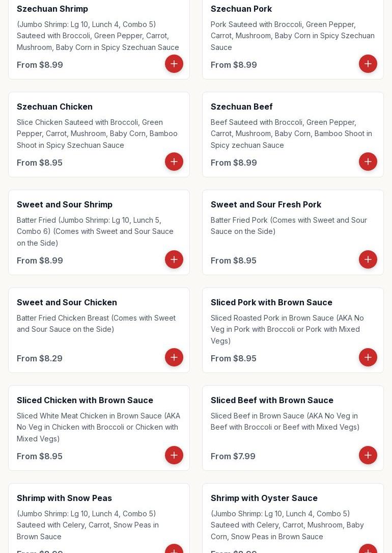This screenshot has width=392, height=553.
Task: Click Sliced Chicken with Brown Sauce heading
Action: [x=85, y=400]
